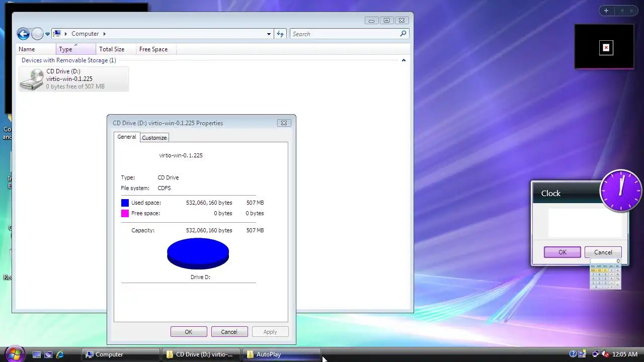Click the Back arrow in Computer window
Screen dimensions: 644x362
tap(23, 34)
